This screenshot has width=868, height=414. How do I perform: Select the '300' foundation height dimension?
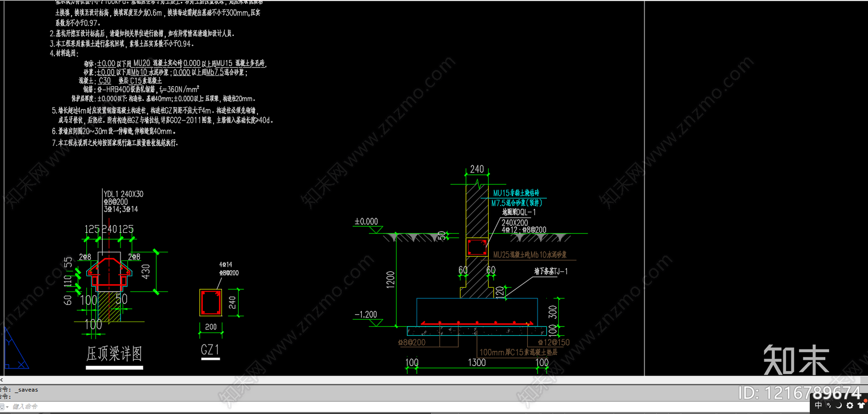[553, 312]
